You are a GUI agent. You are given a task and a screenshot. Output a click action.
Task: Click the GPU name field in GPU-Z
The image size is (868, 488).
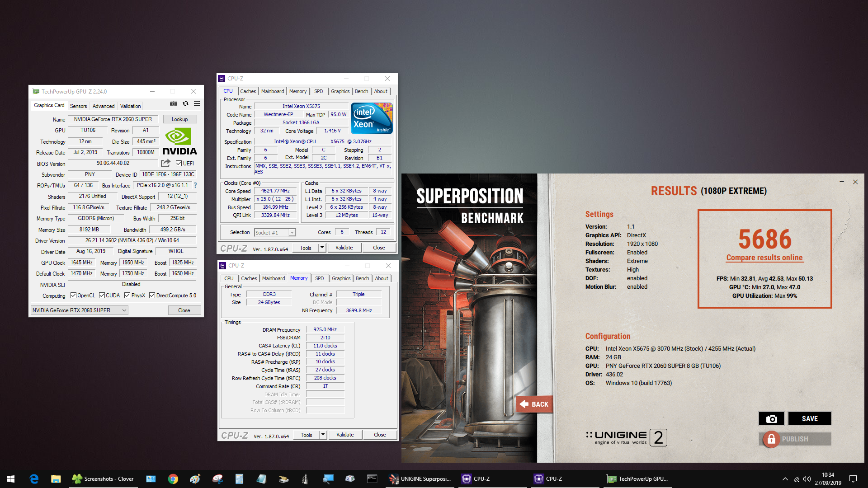tap(113, 119)
